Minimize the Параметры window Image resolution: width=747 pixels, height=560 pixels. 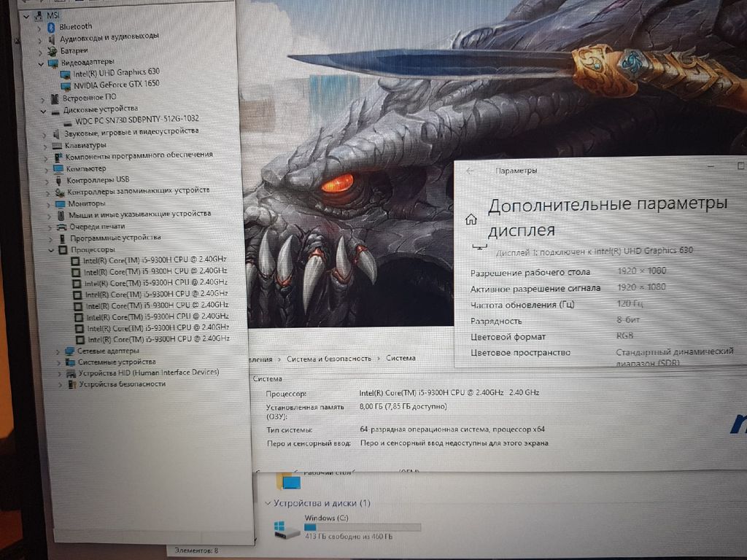click(x=711, y=166)
